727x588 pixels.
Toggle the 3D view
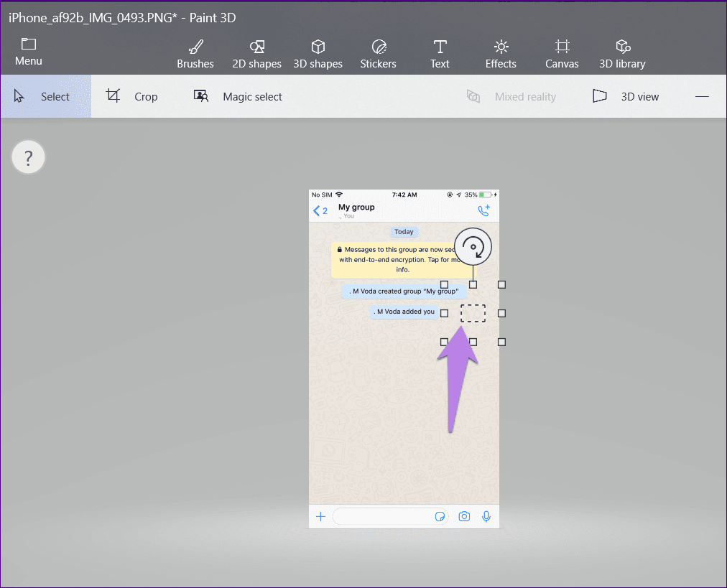point(625,96)
